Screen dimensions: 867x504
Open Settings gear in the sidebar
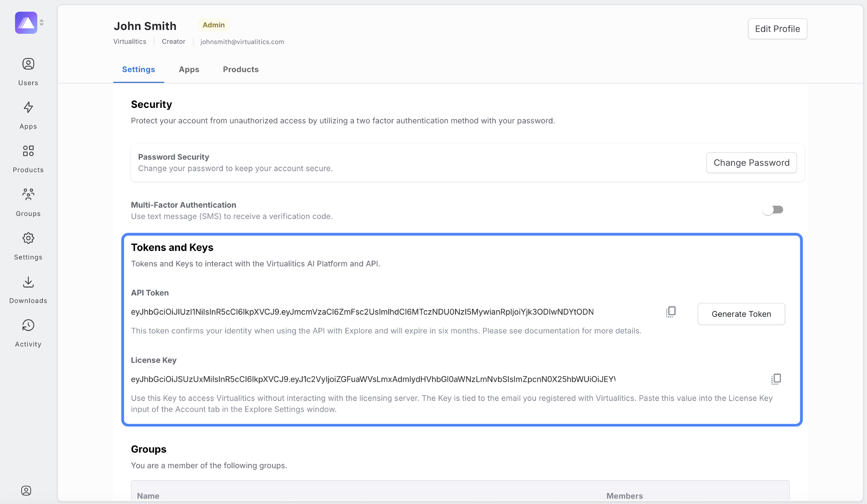28,246
